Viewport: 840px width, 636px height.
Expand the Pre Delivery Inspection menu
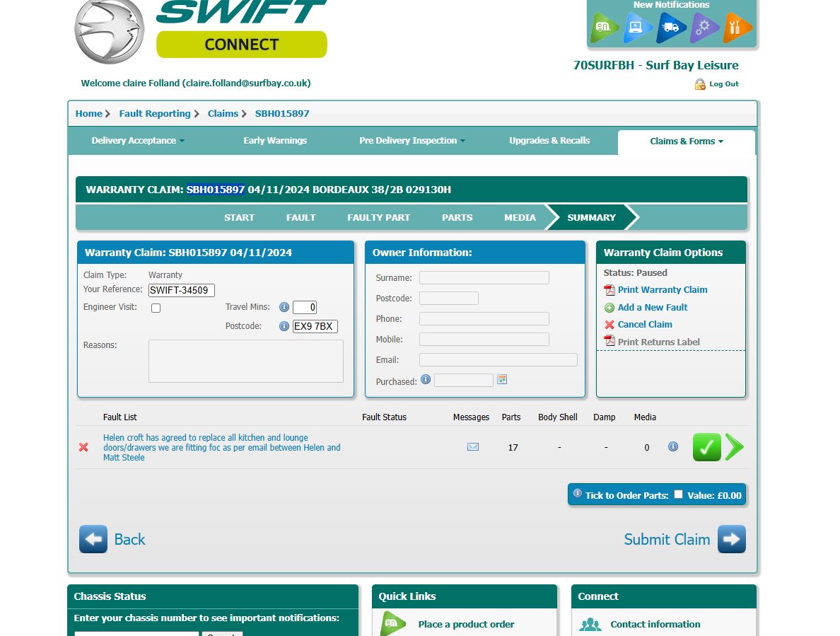[x=412, y=140]
